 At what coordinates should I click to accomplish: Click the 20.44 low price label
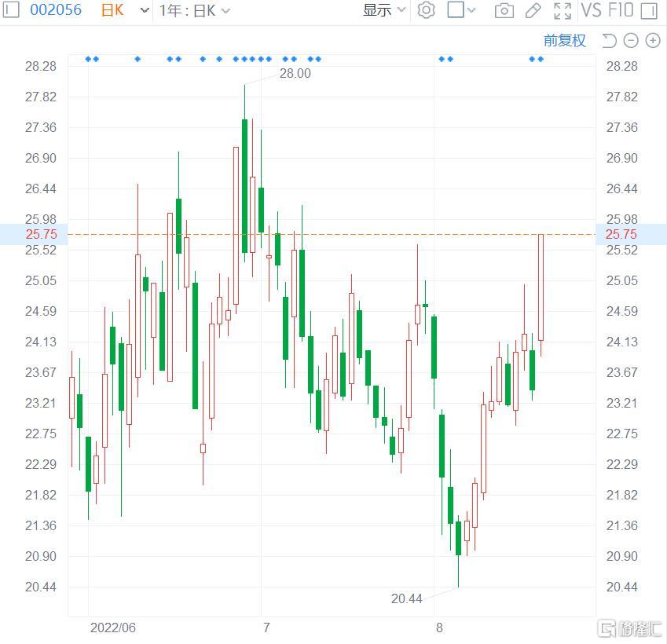[406, 598]
